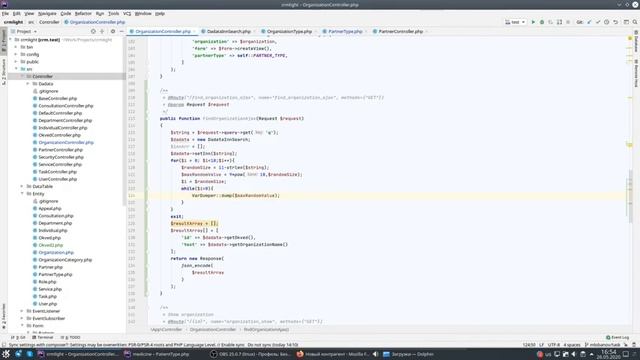Viewport: 640px width, 360px height.
Task: Click the git branch indicator in status bar
Action: pyautogui.click(x=603, y=345)
